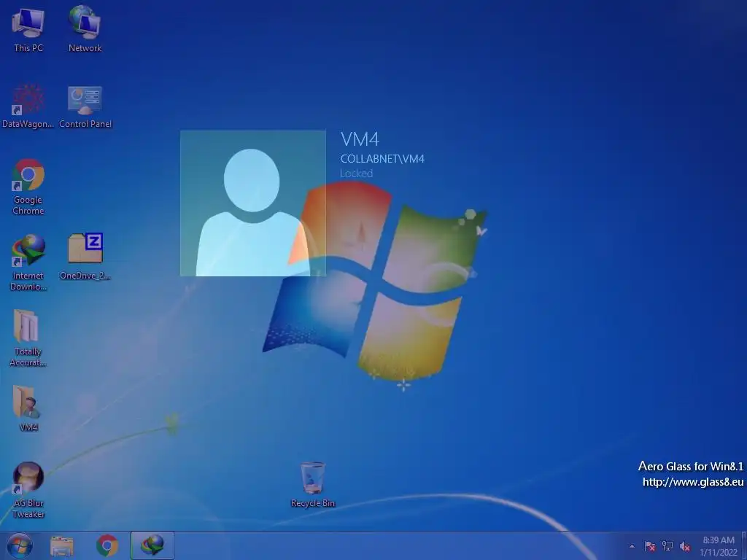
Task: Open the Control Panel desktop icon
Action: pyautogui.click(x=85, y=106)
